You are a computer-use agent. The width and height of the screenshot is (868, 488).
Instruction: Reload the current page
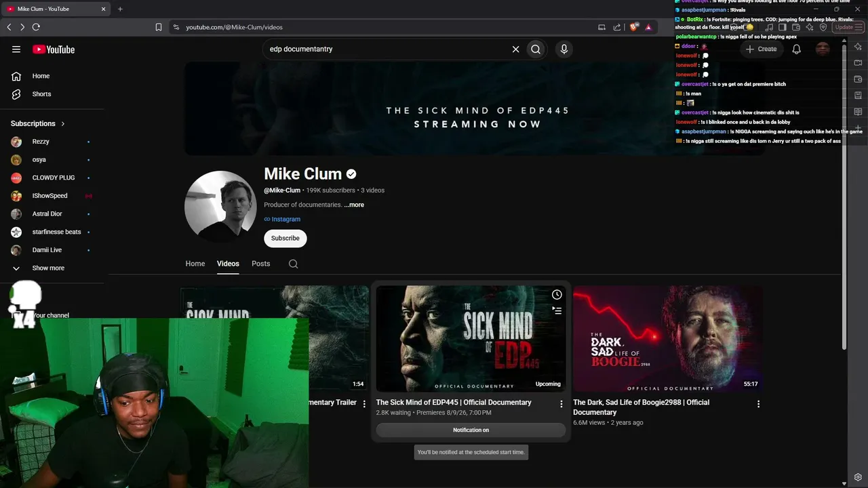(x=36, y=27)
